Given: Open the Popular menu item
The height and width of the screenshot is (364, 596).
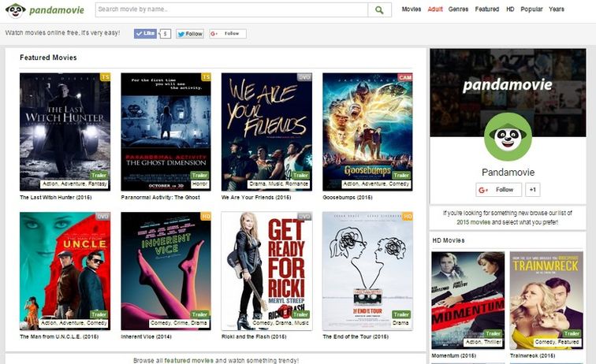Looking at the screenshot, I should pos(531,9).
